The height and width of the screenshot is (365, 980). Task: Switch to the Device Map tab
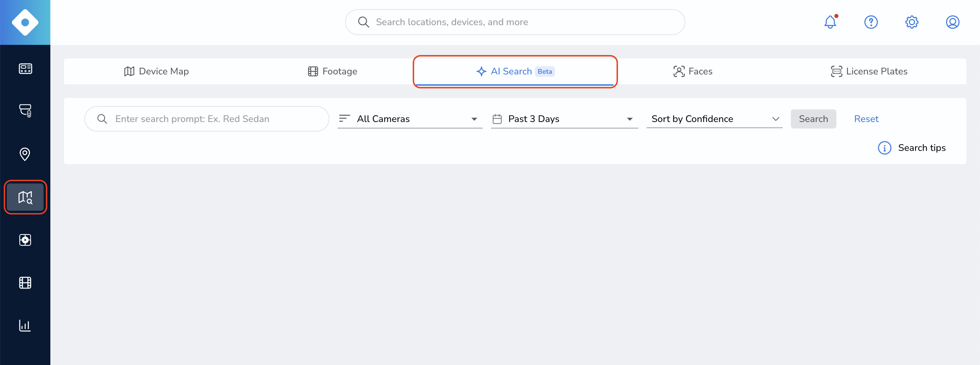[x=157, y=71]
